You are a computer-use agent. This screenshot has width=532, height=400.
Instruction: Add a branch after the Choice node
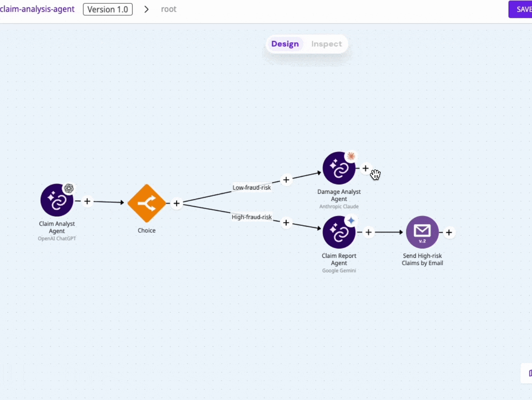177,203
